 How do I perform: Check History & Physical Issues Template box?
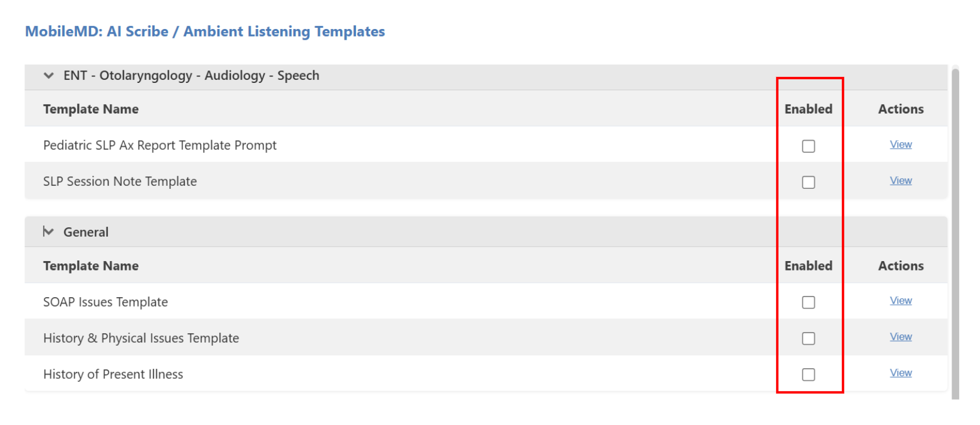[808, 339]
